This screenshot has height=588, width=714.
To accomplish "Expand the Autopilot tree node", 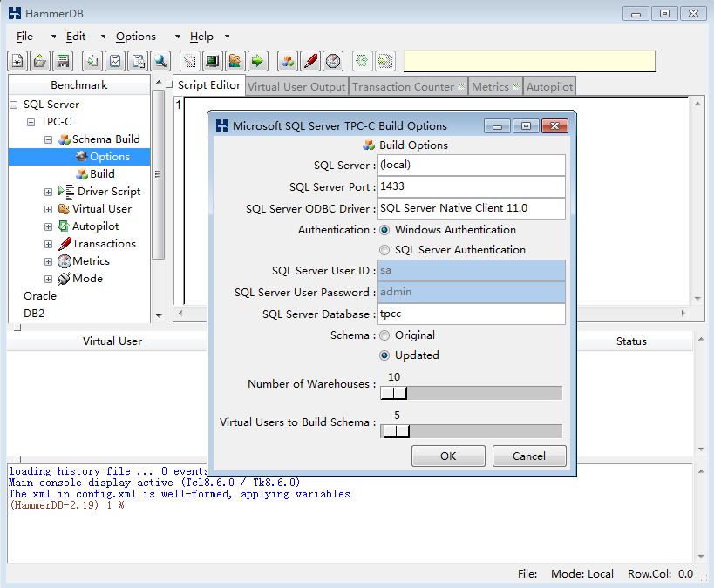I will point(48,226).
